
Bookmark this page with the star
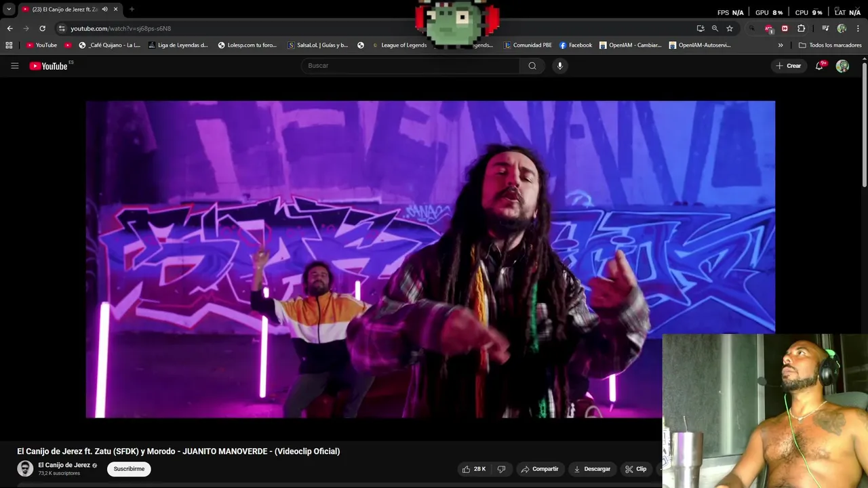tap(730, 28)
